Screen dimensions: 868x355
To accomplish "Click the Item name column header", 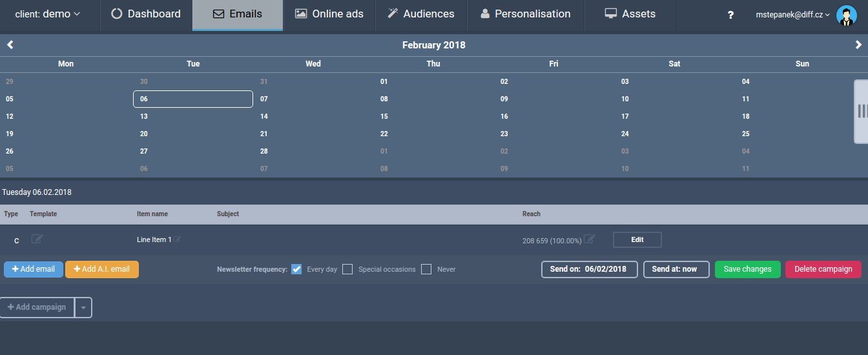I will coord(152,214).
